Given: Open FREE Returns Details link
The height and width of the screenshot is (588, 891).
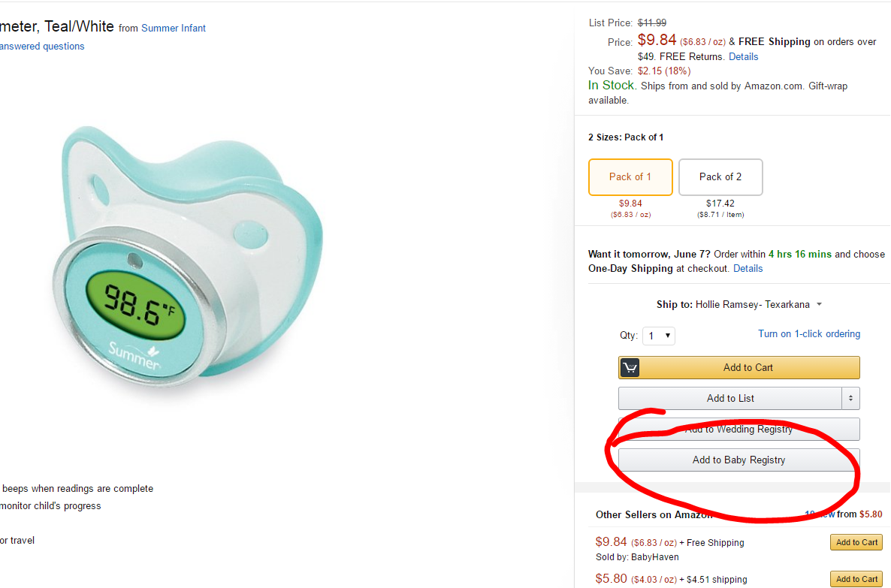Looking at the screenshot, I should click(x=743, y=56).
